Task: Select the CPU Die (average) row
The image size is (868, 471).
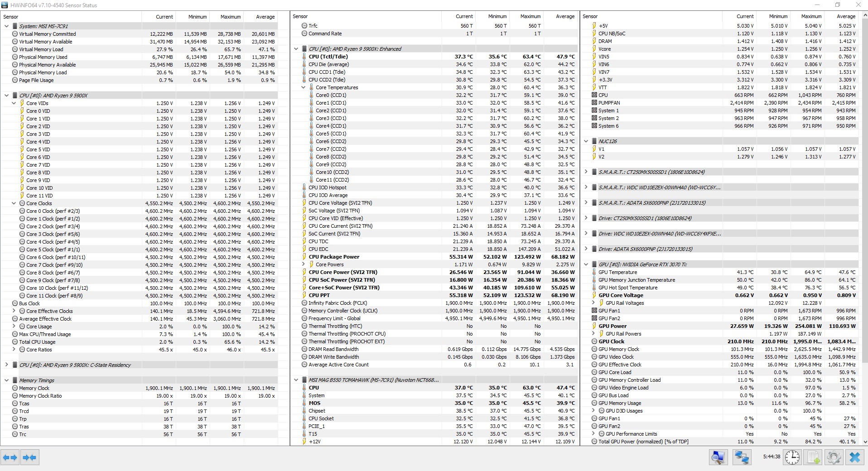Action: click(434, 64)
